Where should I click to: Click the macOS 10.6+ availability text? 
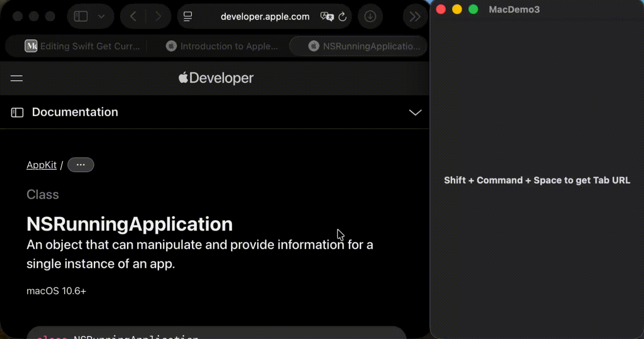(56, 291)
